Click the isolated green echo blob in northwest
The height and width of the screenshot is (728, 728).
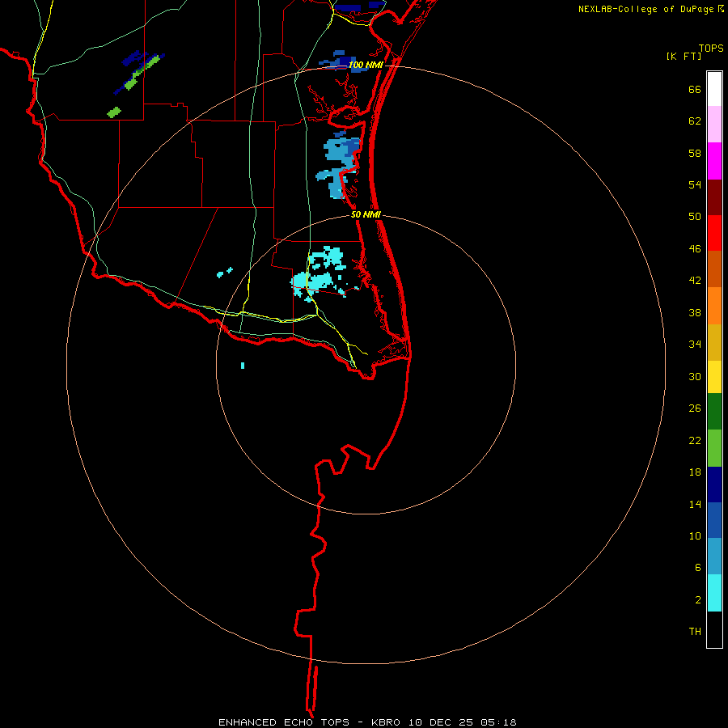pyautogui.click(x=114, y=112)
